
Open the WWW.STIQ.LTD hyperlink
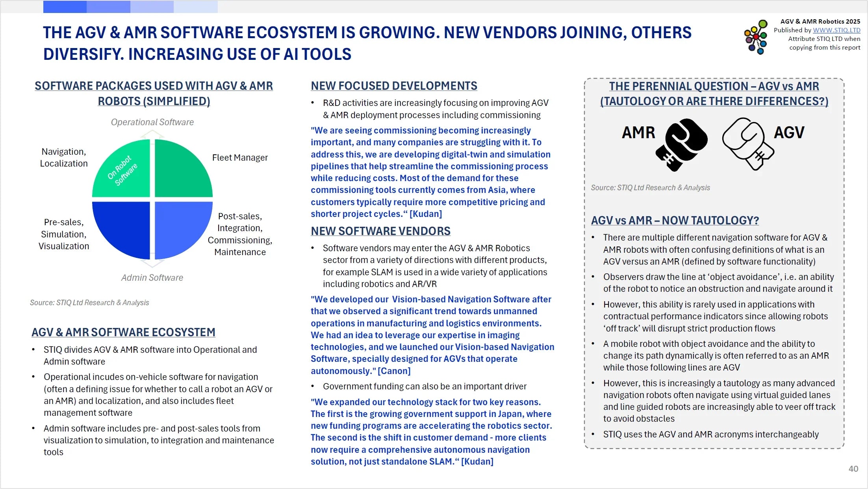pyautogui.click(x=836, y=30)
